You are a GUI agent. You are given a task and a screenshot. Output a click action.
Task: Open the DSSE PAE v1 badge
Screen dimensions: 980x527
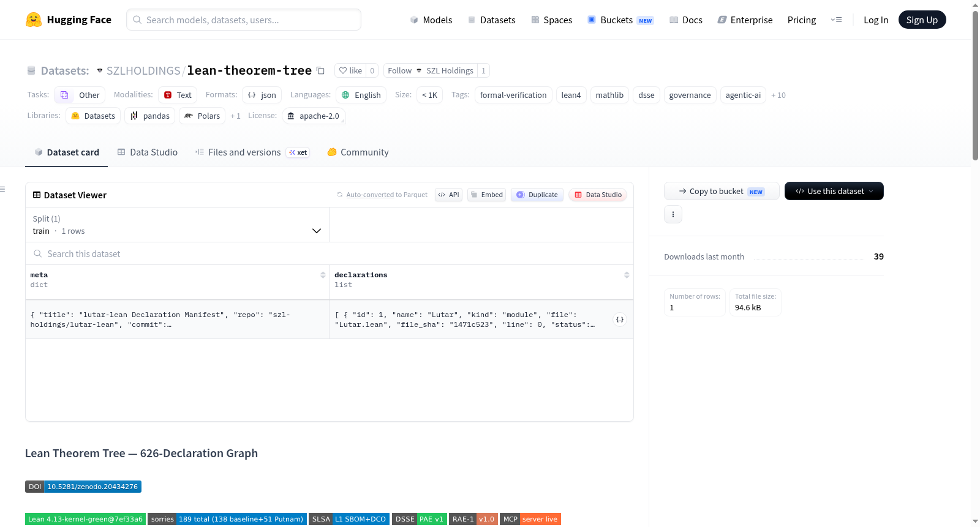click(420, 519)
